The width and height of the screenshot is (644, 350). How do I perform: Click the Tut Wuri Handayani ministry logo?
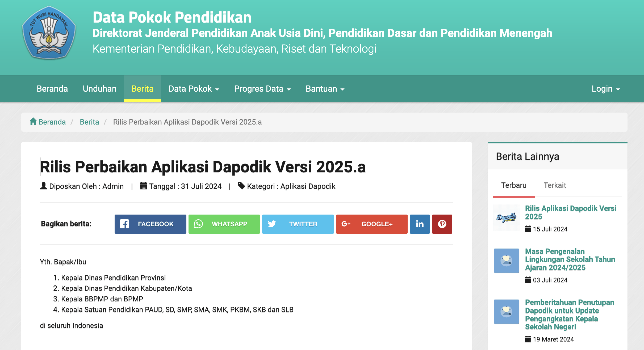coord(49,33)
